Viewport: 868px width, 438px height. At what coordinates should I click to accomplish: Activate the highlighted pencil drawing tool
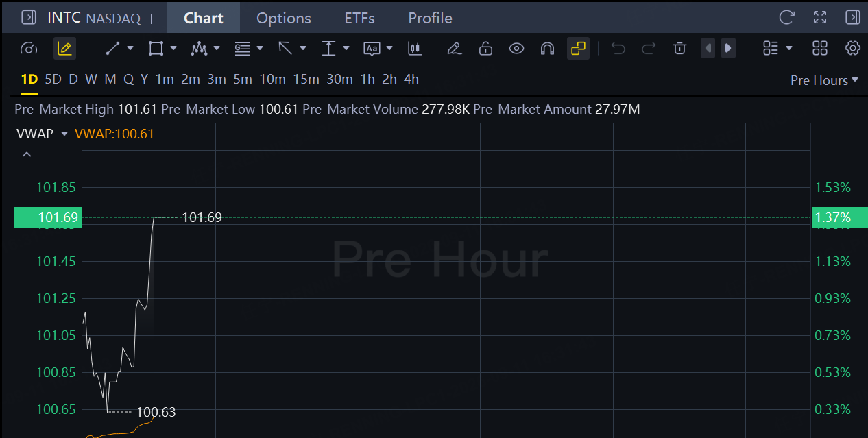64,48
